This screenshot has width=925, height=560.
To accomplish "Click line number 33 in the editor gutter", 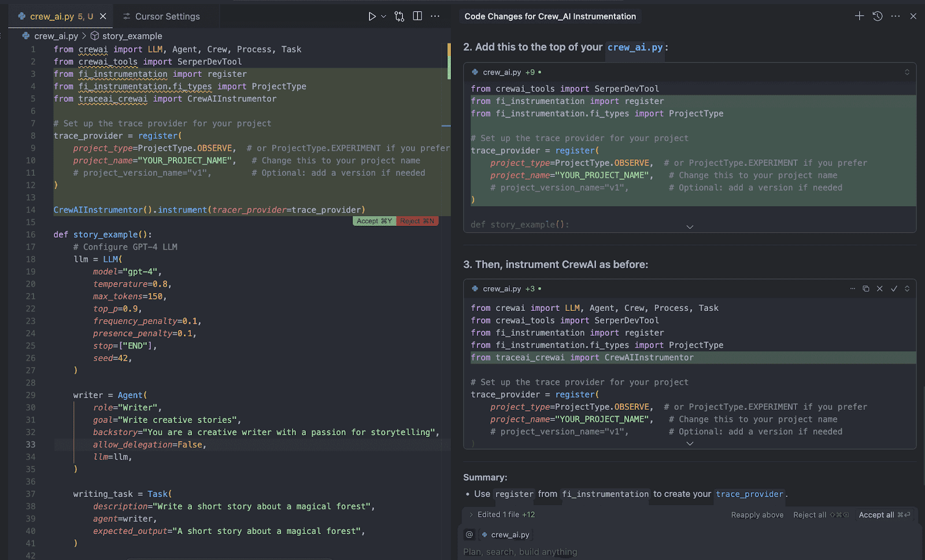I will point(31,444).
